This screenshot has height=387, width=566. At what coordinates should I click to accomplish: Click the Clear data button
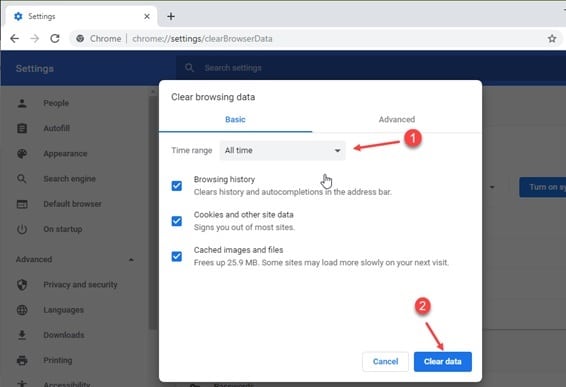click(x=443, y=361)
